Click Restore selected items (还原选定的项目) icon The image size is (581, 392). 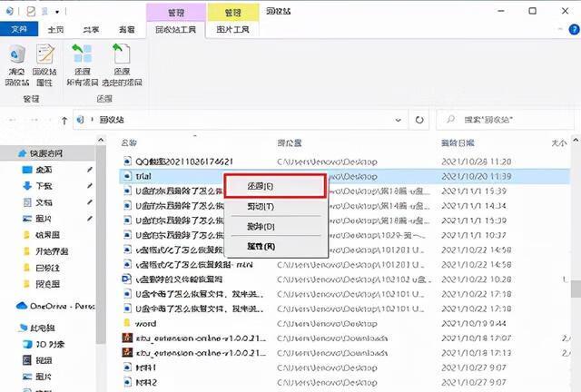pos(121,64)
